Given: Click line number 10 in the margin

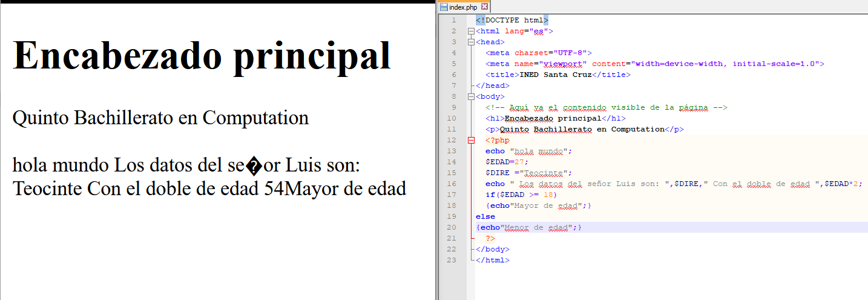Looking at the screenshot, I should pos(453,118).
